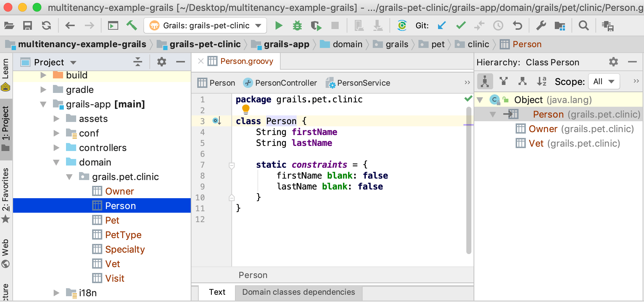Toggle alphabetical sort in Hierarchy
Image resolution: width=644 pixels, height=302 pixels.
pyautogui.click(x=541, y=81)
